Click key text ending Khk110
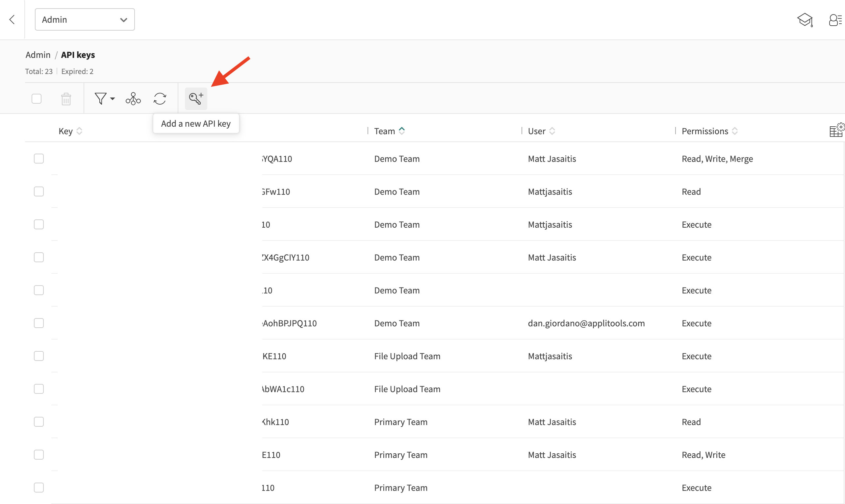Viewport: 845px width, 504px height. pos(275,422)
